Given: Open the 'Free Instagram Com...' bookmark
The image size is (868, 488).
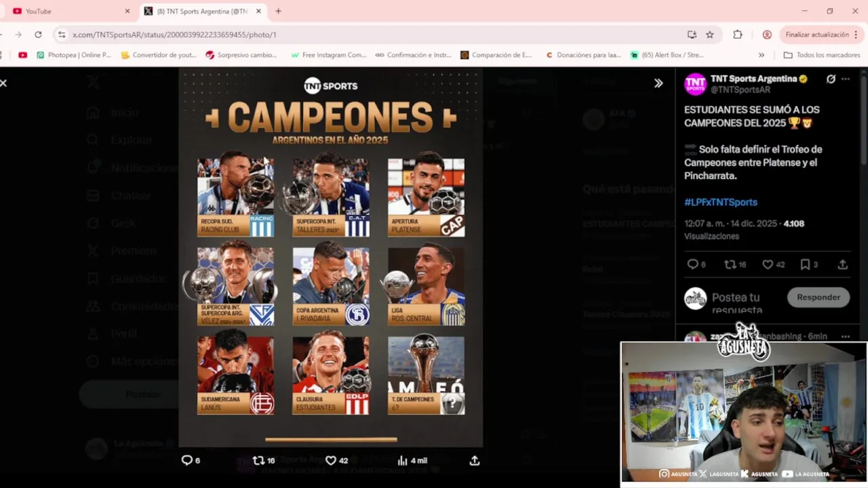Looking at the screenshot, I should (329, 55).
